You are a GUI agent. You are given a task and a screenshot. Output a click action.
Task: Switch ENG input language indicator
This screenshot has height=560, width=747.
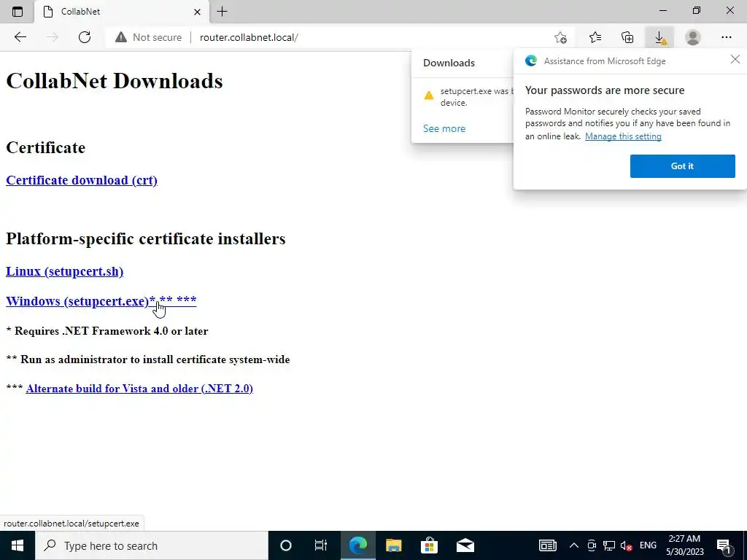648,545
